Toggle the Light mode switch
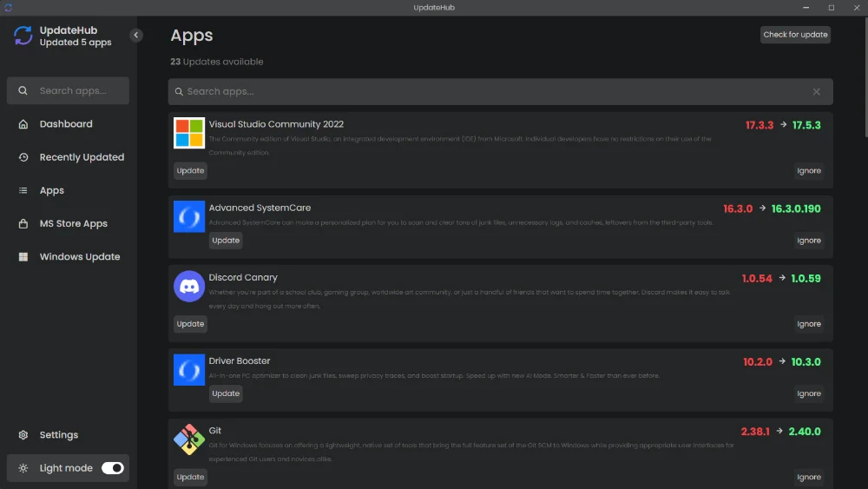 tap(113, 468)
